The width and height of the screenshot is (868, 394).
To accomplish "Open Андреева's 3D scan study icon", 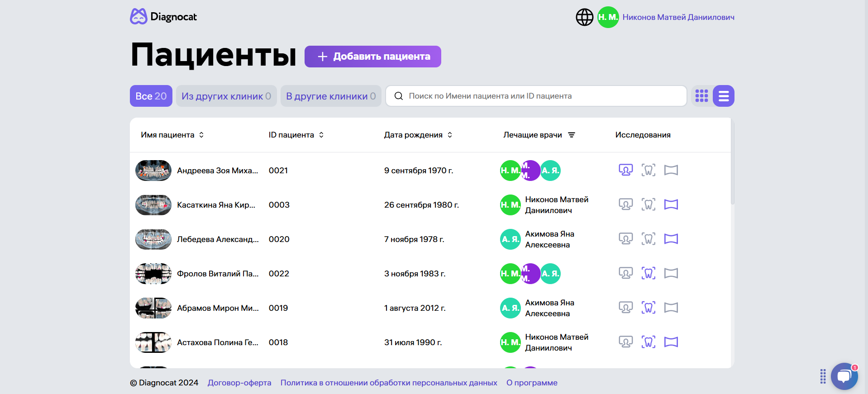I will pyautogui.click(x=625, y=170).
